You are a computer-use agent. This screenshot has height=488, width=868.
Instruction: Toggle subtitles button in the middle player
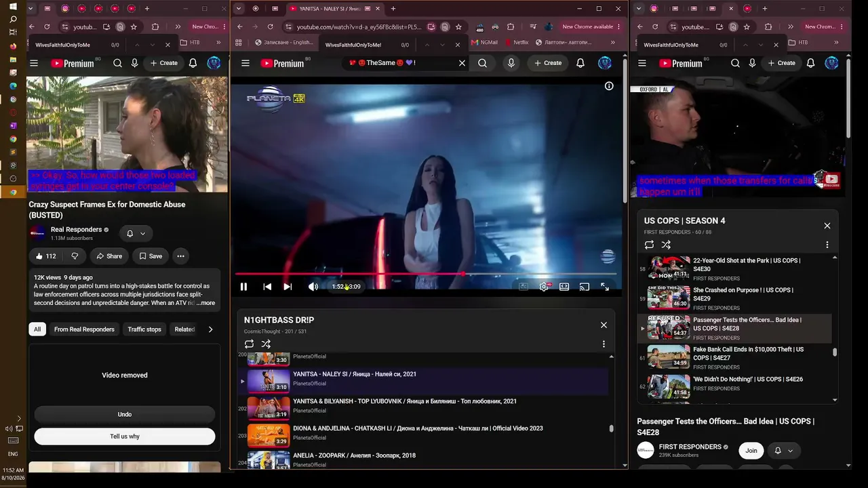524,287
